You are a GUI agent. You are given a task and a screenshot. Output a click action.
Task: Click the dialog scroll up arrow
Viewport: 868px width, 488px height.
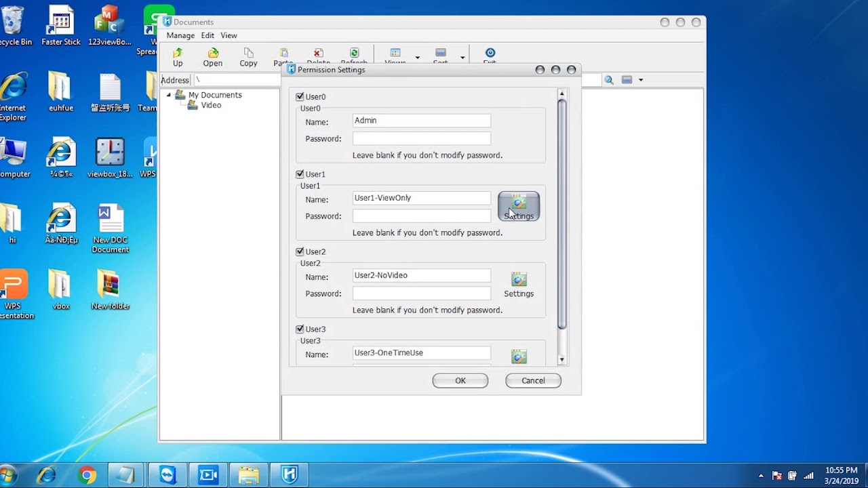click(561, 94)
